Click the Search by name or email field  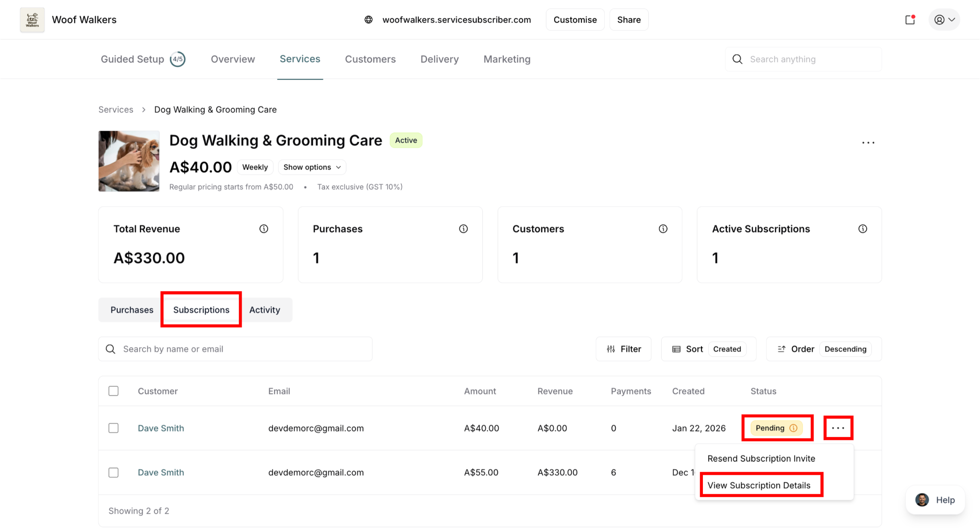click(x=235, y=349)
